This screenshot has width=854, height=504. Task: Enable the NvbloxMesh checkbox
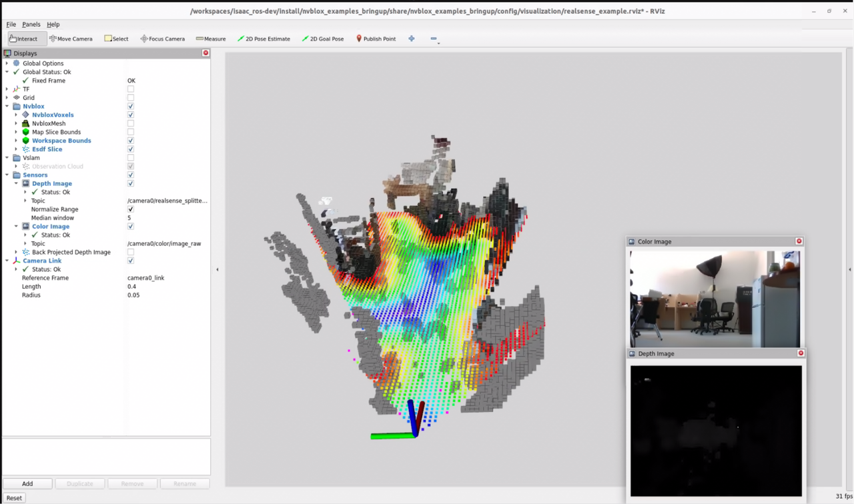(x=131, y=123)
